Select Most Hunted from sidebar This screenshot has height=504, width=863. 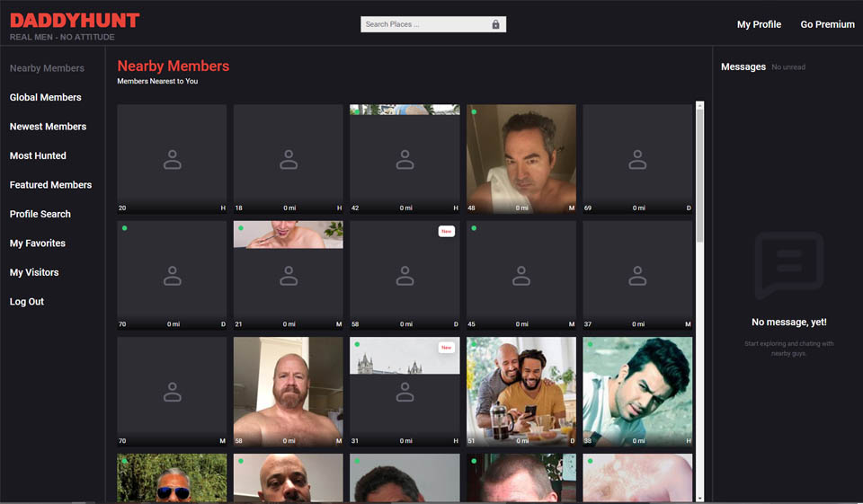pos(38,155)
